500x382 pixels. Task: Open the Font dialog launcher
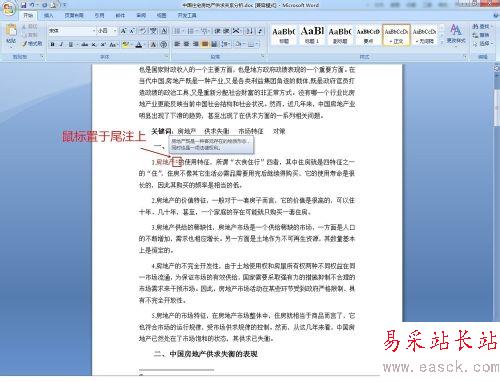coord(166,56)
